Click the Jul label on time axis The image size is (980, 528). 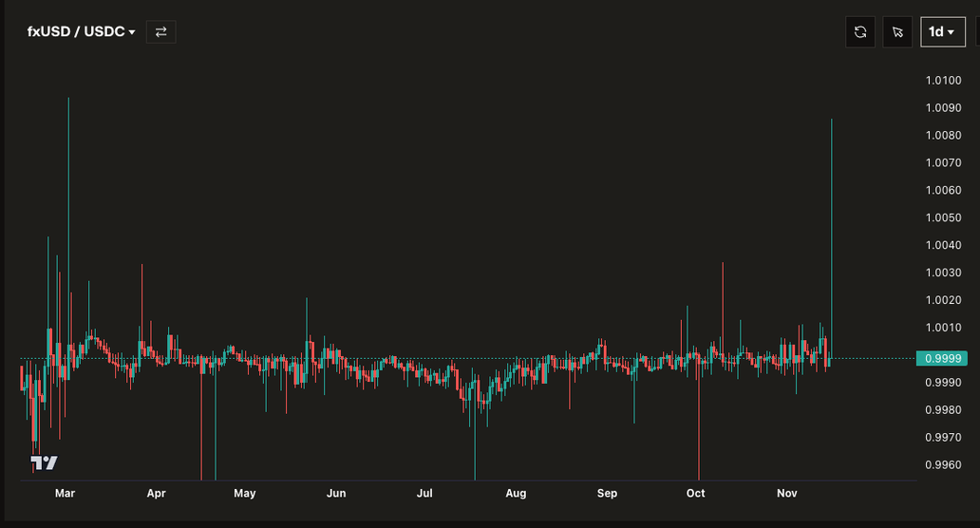pyautogui.click(x=424, y=493)
